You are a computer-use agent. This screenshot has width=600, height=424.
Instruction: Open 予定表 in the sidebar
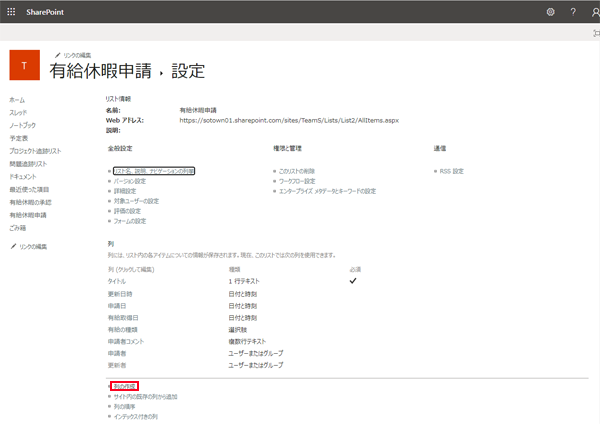pos(19,138)
